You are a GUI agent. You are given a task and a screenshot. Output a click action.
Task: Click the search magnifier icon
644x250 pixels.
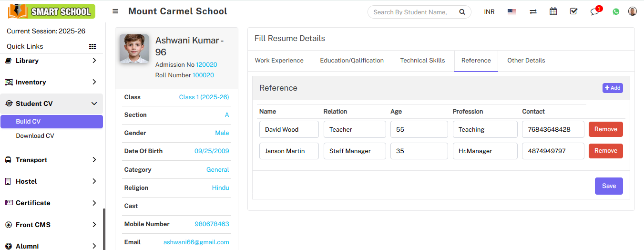click(x=461, y=12)
